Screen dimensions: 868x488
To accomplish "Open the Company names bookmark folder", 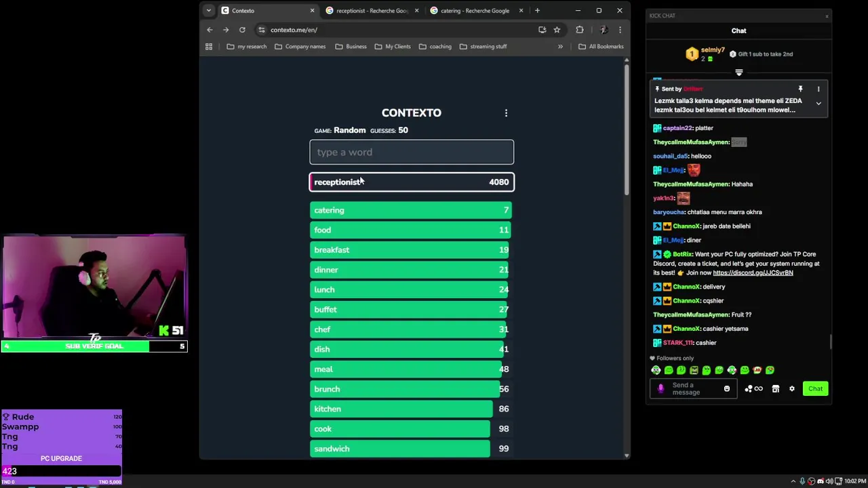I will (x=300, y=47).
